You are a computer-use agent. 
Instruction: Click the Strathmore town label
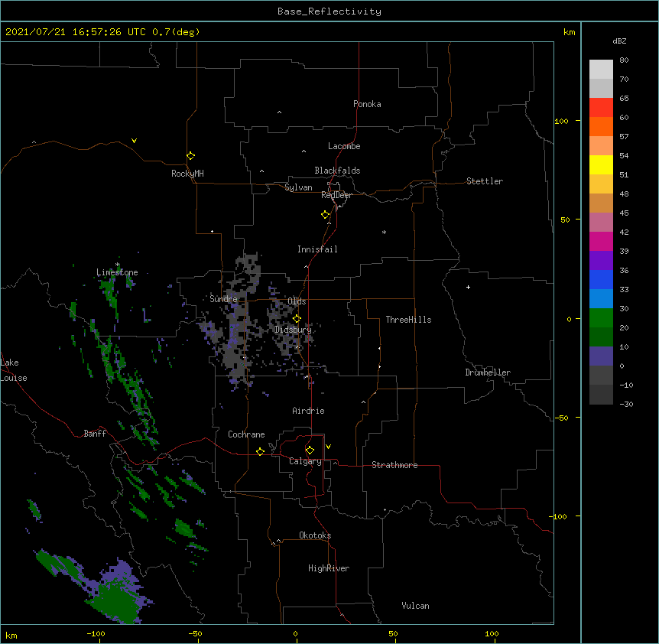click(394, 465)
